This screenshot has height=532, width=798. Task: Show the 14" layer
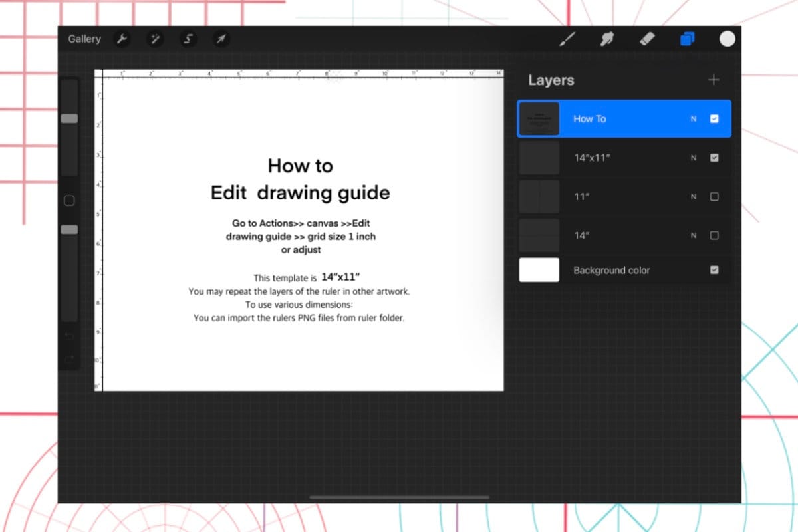coord(714,235)
